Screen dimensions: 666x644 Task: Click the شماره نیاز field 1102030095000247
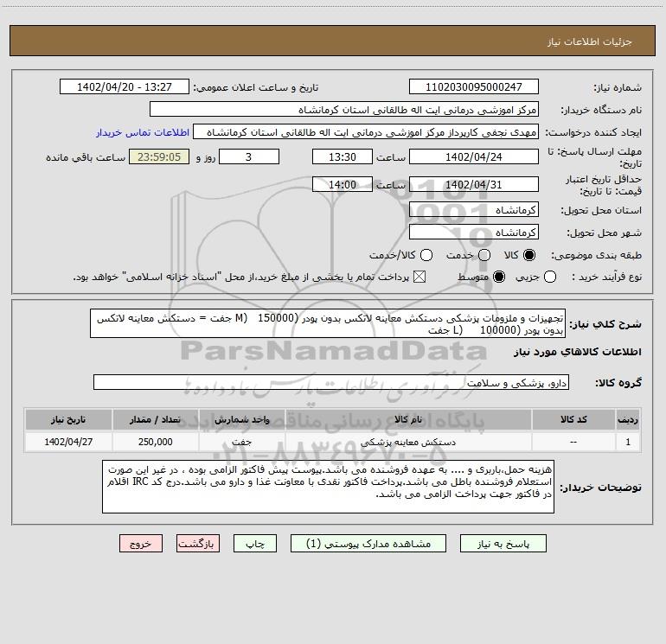click(474, 87)
